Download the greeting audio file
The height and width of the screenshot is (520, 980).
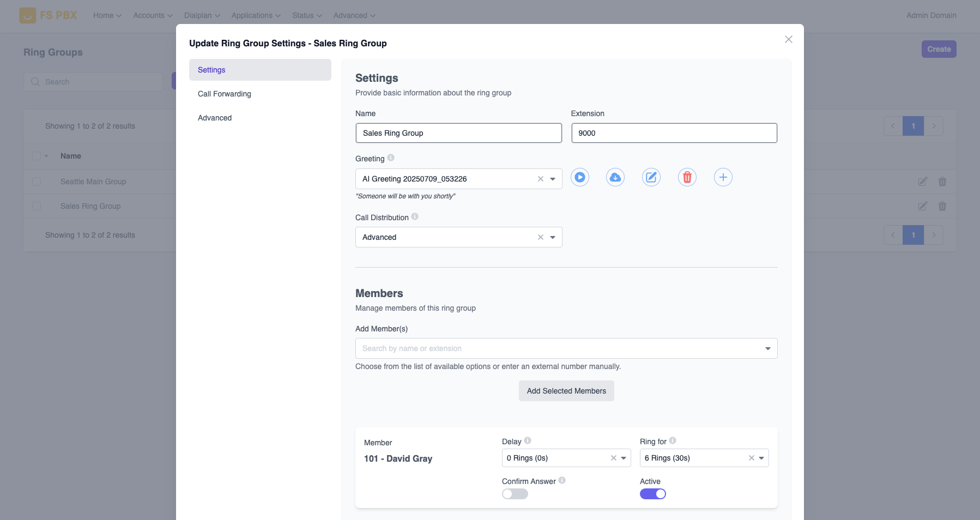[615, 178]
